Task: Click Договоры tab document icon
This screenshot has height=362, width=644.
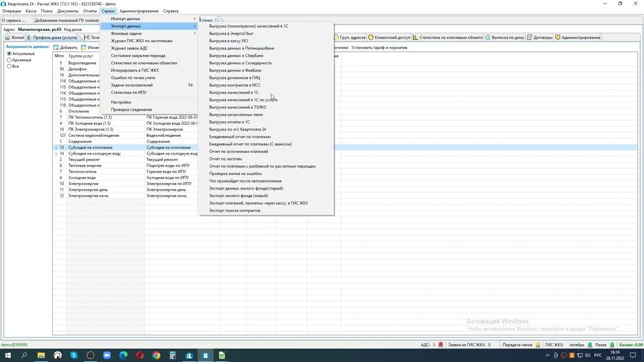Action: (x=530, y=38)
